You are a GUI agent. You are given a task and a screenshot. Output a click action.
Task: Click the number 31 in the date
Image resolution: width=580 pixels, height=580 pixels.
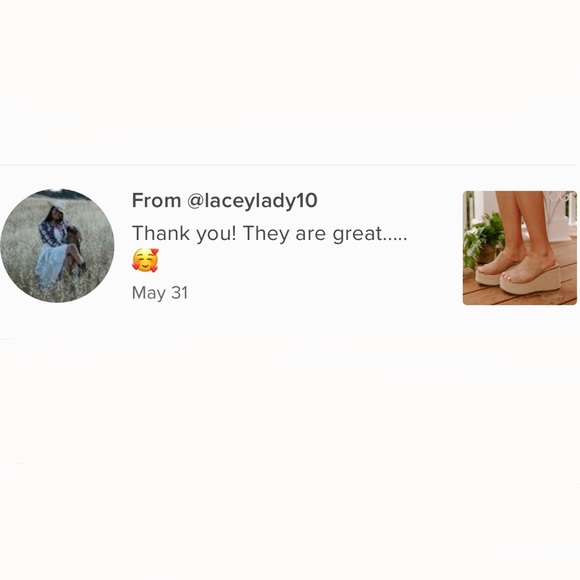179,293
